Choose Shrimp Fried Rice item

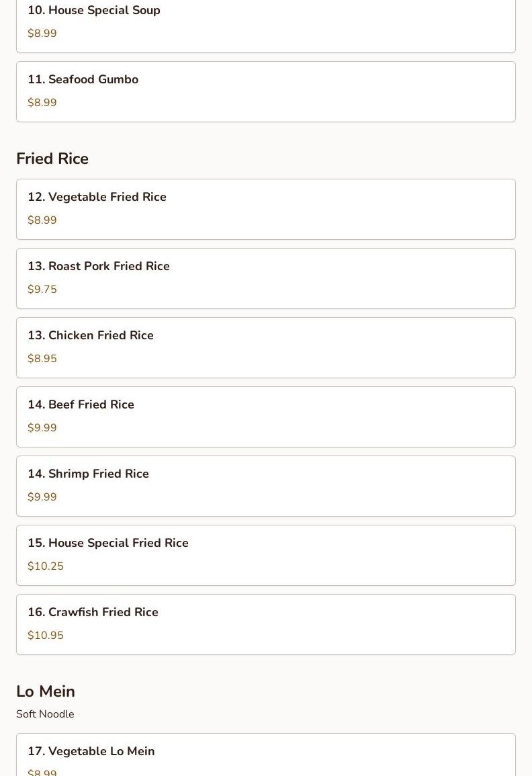(266, 486)
